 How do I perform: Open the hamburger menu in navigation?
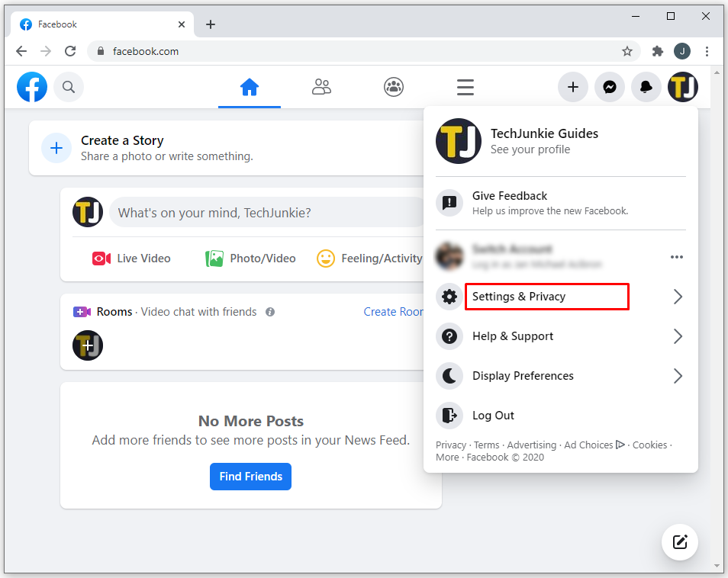[x=465, y=87]
